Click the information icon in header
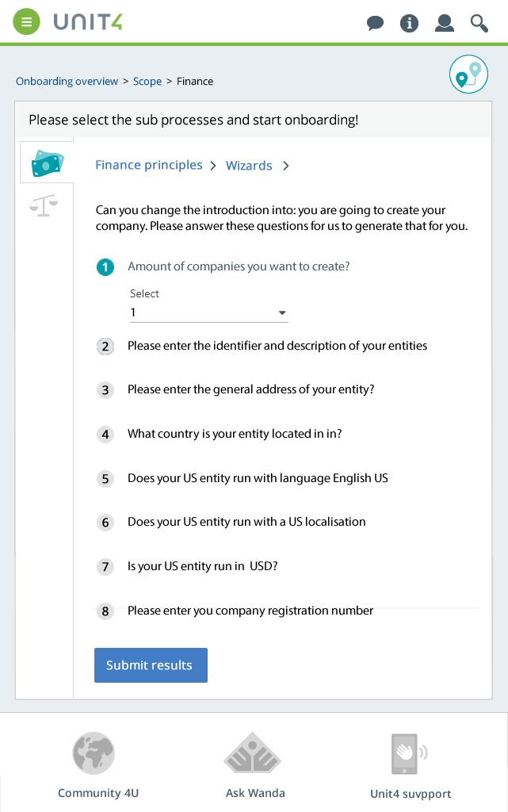The image size is (508, 812). click(x=409, y=23)
